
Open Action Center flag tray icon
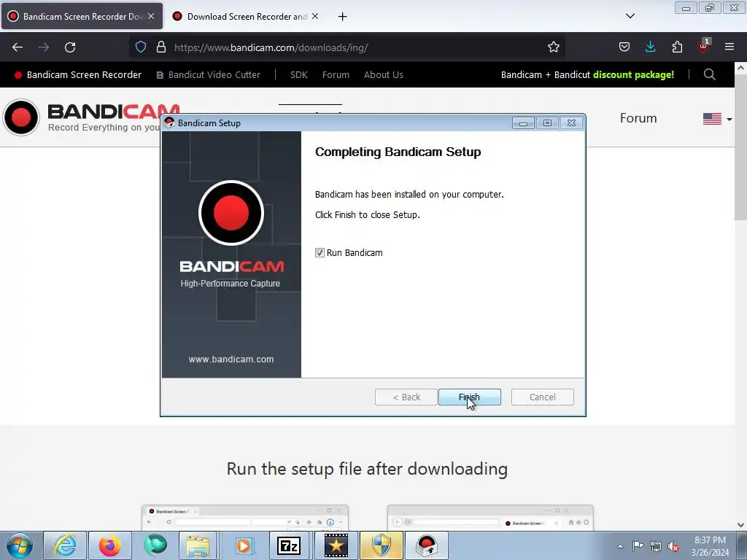(x=638, y=546)
